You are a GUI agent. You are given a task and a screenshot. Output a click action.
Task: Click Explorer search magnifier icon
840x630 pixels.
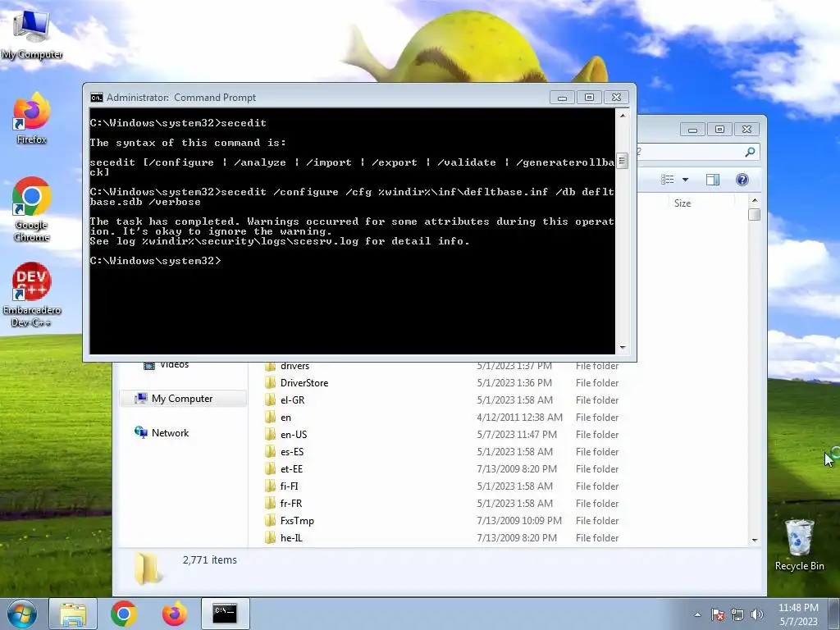point(750,152)
